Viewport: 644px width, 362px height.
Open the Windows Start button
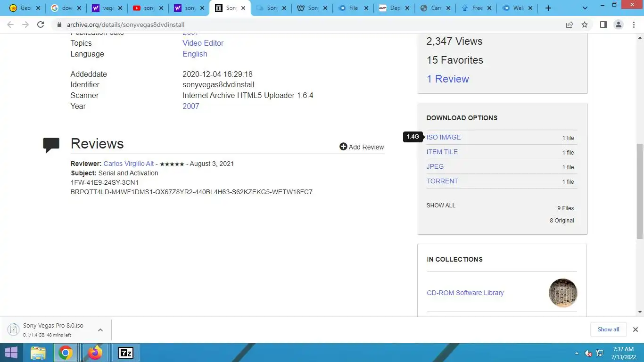pyautogui.click(x=11, y=353)
